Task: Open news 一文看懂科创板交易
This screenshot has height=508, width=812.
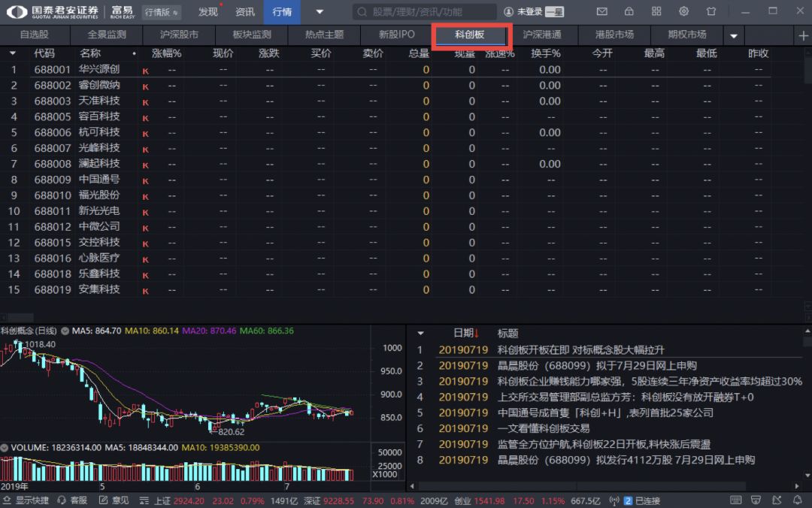Action: pos(544,429)
